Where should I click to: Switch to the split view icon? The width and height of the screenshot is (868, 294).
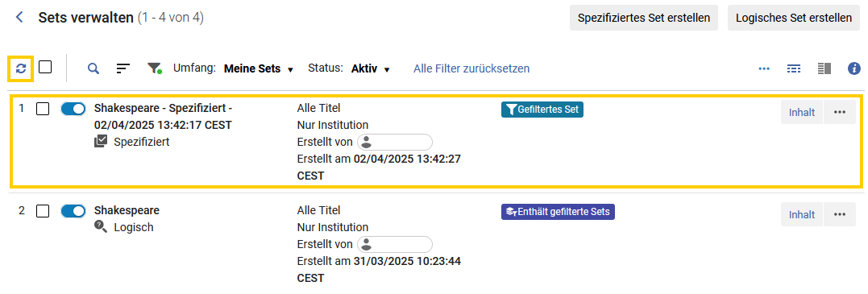(x=824, y=68)
